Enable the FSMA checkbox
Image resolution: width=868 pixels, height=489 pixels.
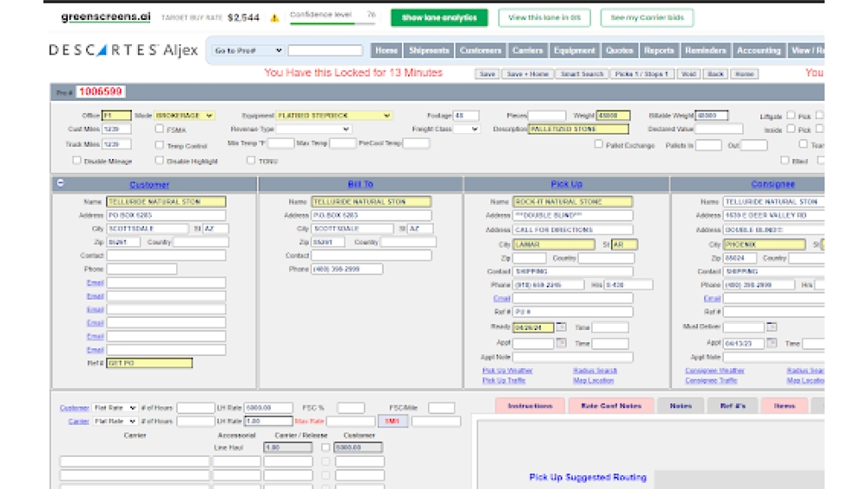point(160,129)
